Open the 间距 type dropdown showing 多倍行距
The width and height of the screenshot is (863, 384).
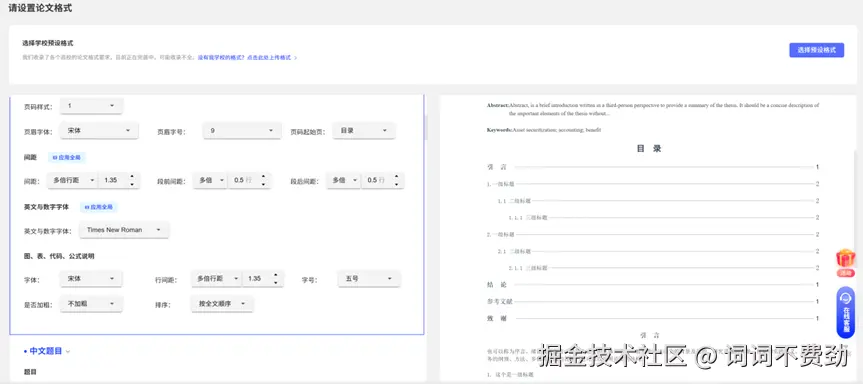(x=73, y=180)
